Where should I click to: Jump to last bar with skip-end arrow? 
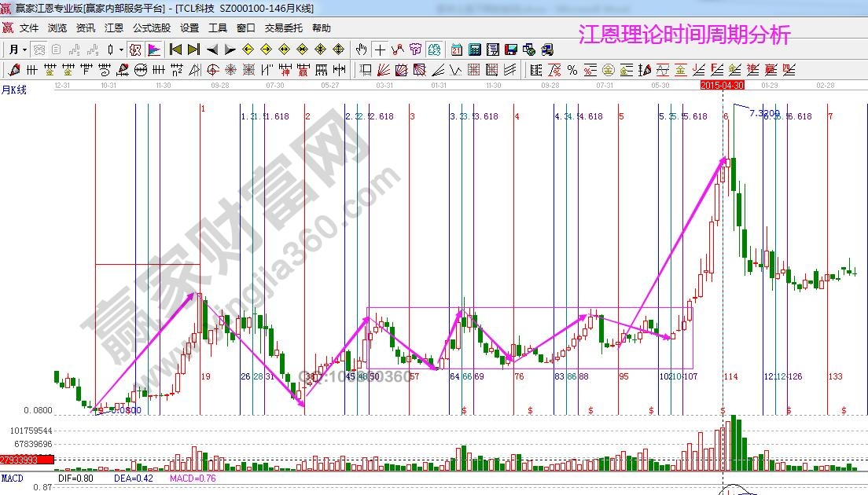(193, 49)
